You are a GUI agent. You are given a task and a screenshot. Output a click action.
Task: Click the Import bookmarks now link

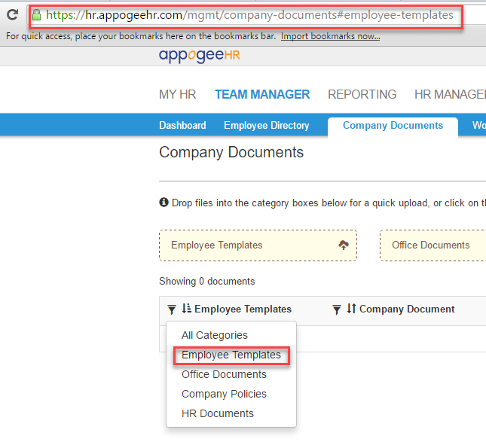click(x=330, y=36)
